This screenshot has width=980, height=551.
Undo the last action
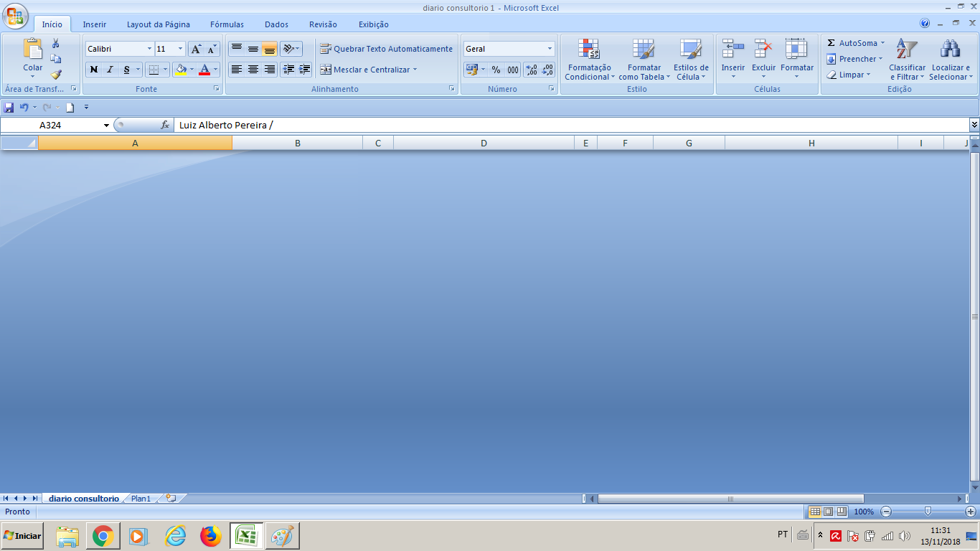[24, 108]
